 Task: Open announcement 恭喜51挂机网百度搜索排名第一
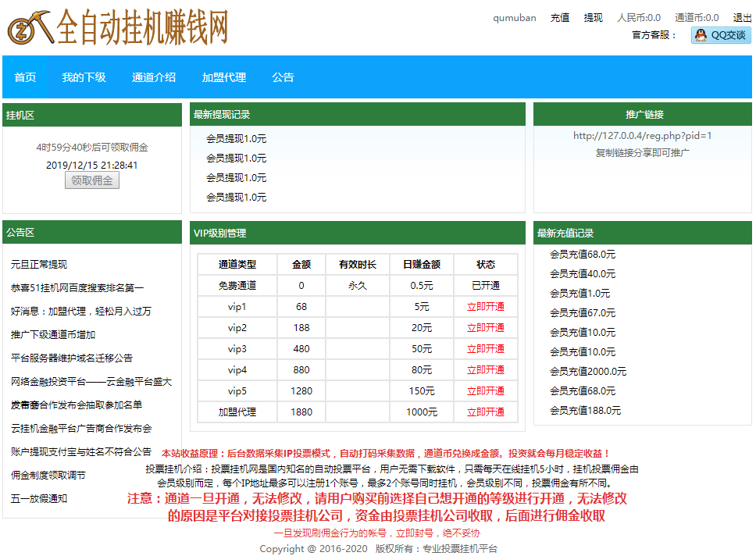click(77, 288)
